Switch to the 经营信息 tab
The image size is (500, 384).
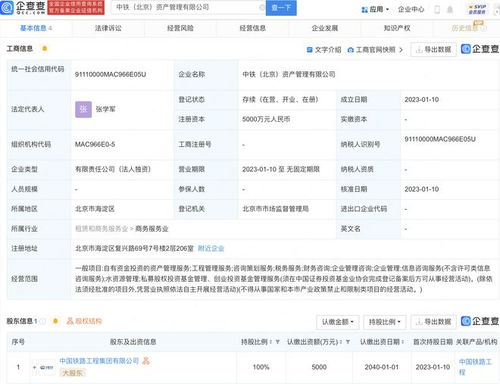[x=253, y=28]
